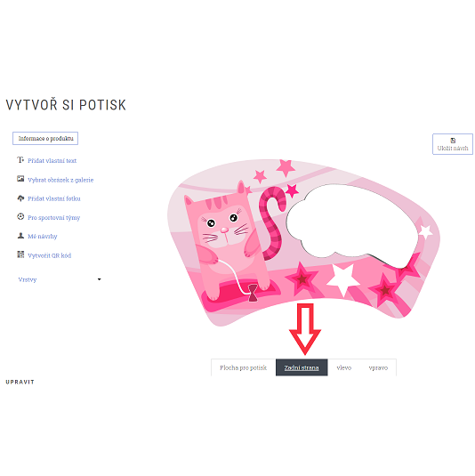475x476 pixels.
Task: Open Přidat vlastní text link
Action: click(x=52, y=160)
